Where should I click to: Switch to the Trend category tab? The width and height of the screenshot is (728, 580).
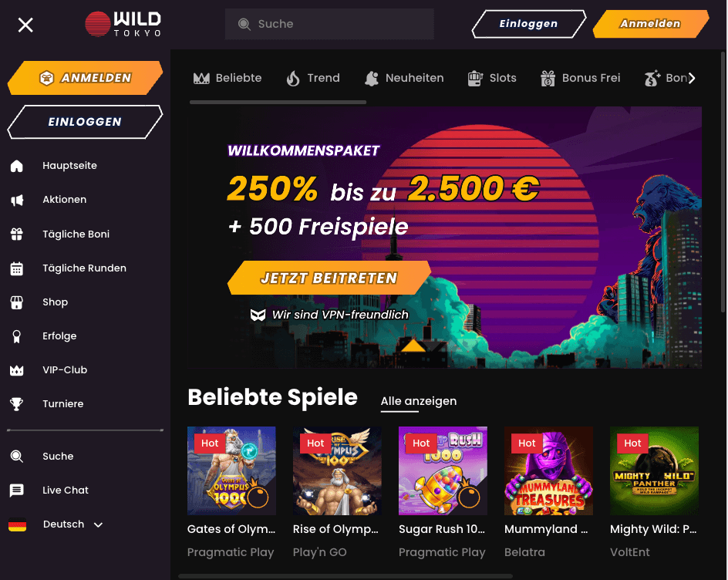(313, 78)
